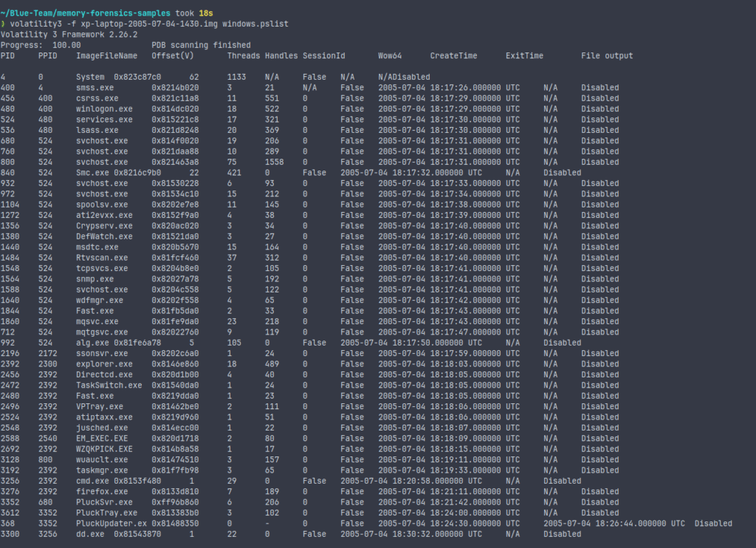Click the jusched.exe entry

102,428
